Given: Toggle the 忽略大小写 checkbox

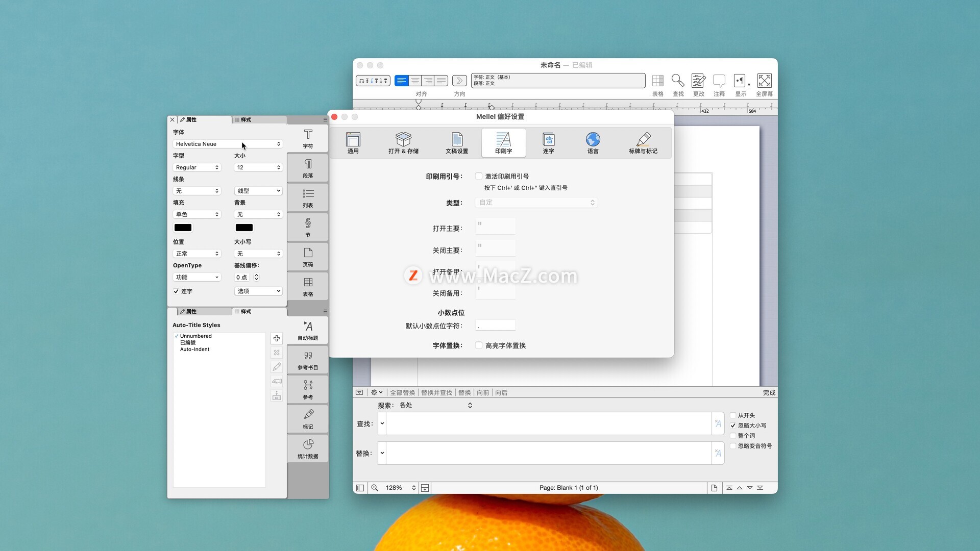Looking at the screenshot, I should pos(733,425).
